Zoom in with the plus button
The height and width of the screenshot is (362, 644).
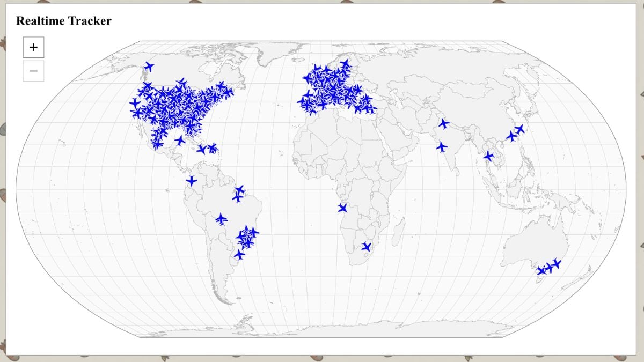pos(33,47)
